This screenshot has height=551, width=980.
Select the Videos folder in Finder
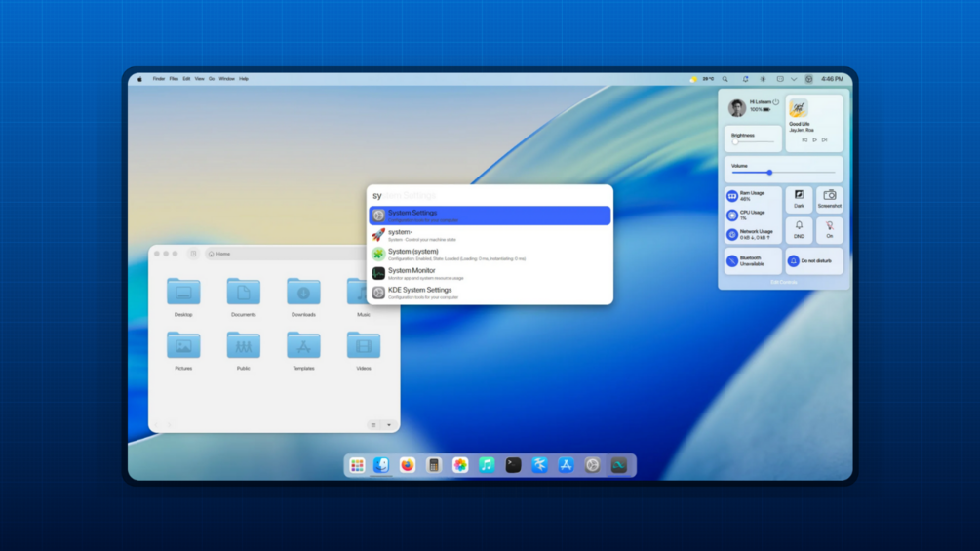(363, 350)
